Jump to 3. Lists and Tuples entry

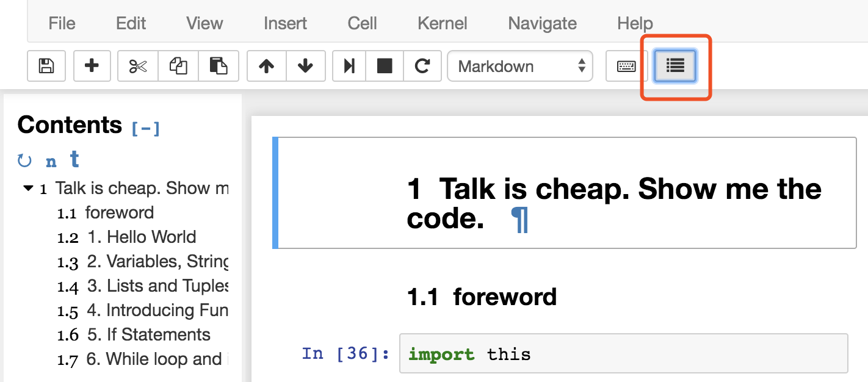tap(158, 286)
